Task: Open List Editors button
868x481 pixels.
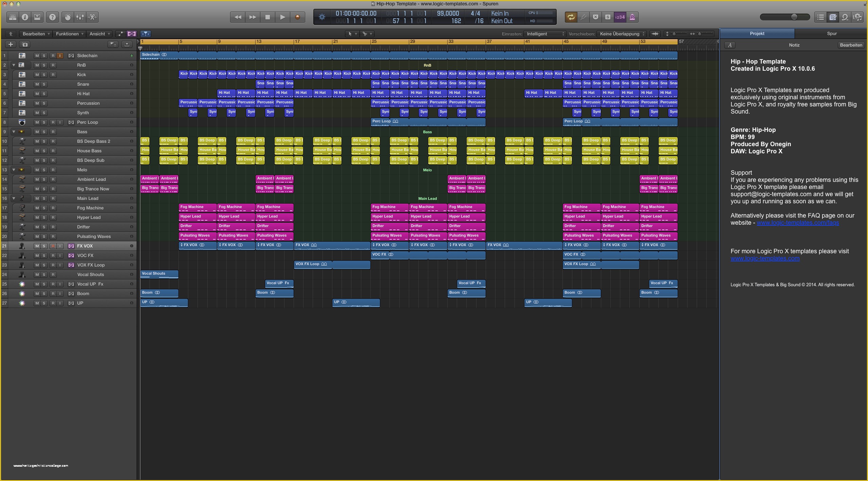Action: (x=820, y=17)
